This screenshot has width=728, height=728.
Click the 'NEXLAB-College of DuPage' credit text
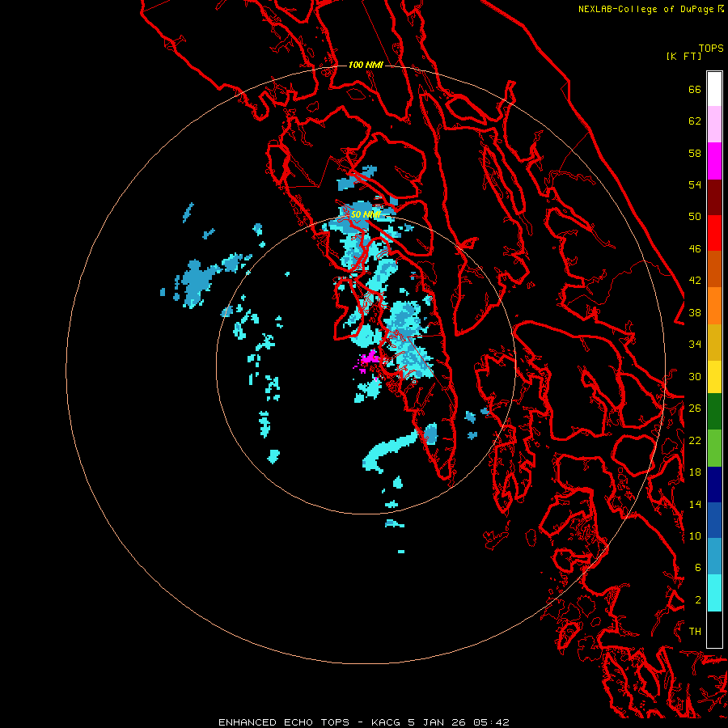(645, 9)
